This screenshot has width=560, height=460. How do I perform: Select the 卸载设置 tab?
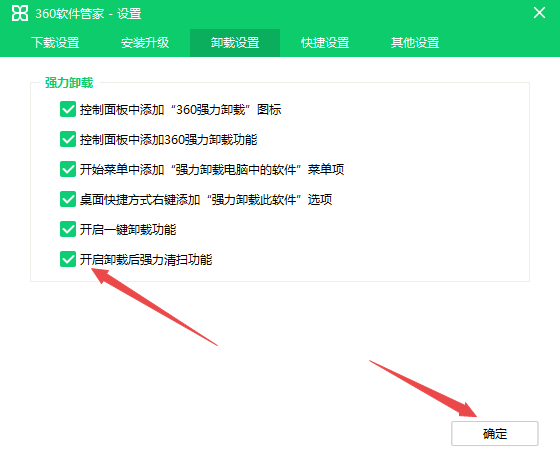[x=235, y=42]
